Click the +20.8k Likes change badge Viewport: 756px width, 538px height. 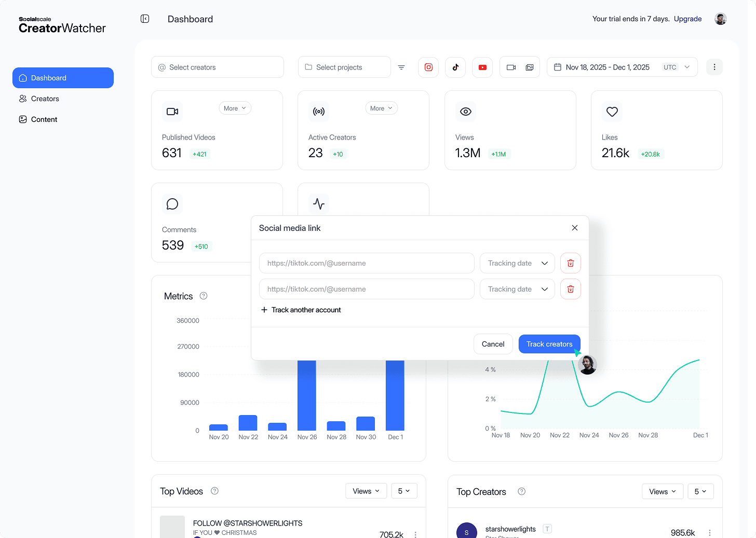[x=650, y=154]
